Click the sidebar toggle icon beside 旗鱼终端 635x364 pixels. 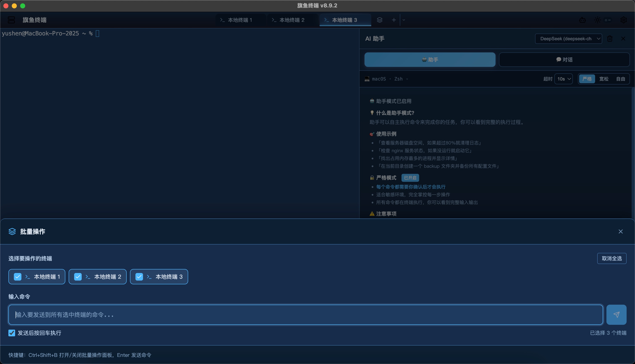[11, 20]
